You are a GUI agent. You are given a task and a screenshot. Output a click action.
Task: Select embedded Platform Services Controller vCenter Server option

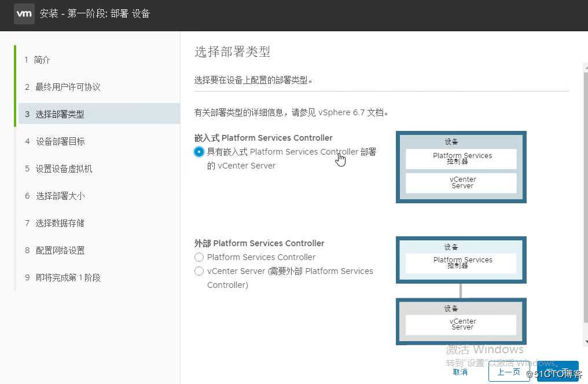coord(199,152)
